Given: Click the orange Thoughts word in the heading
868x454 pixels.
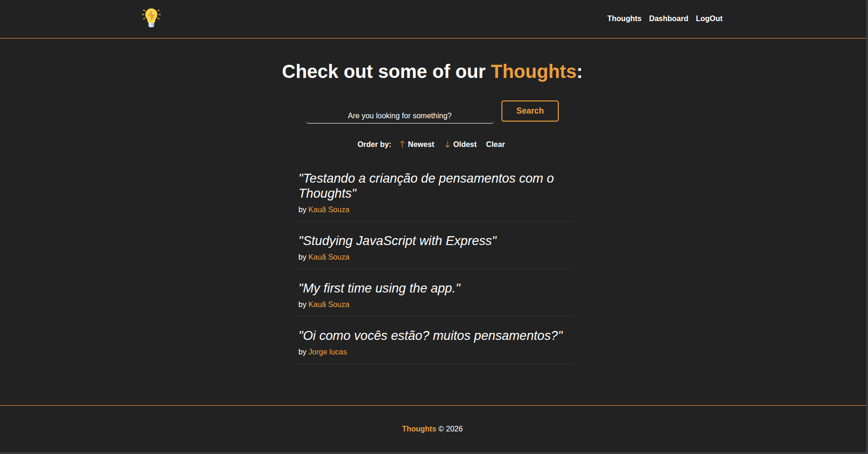Looking at the screenshot, I should [533, 71].
